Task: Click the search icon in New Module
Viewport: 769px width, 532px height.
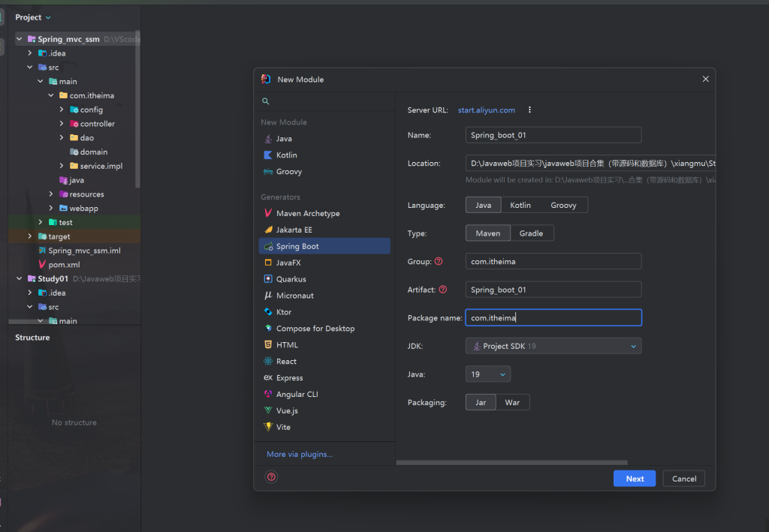Action: click(x=265, y=101)
